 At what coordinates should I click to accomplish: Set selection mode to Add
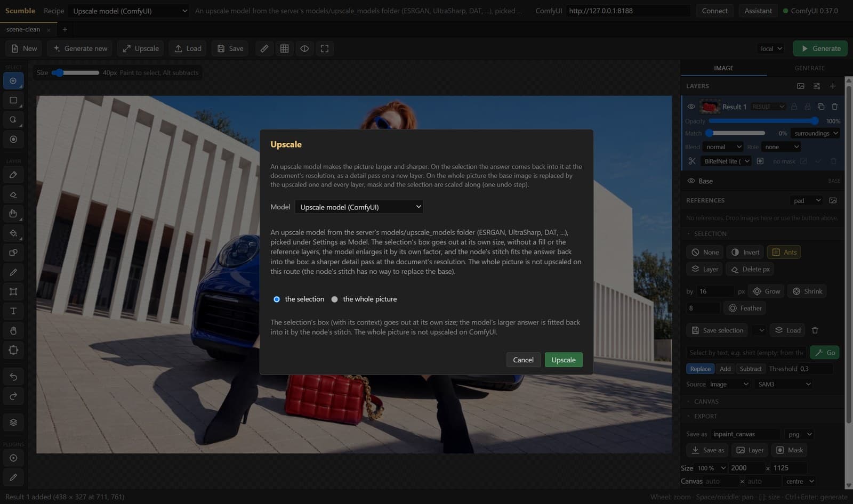click(725, 369)
